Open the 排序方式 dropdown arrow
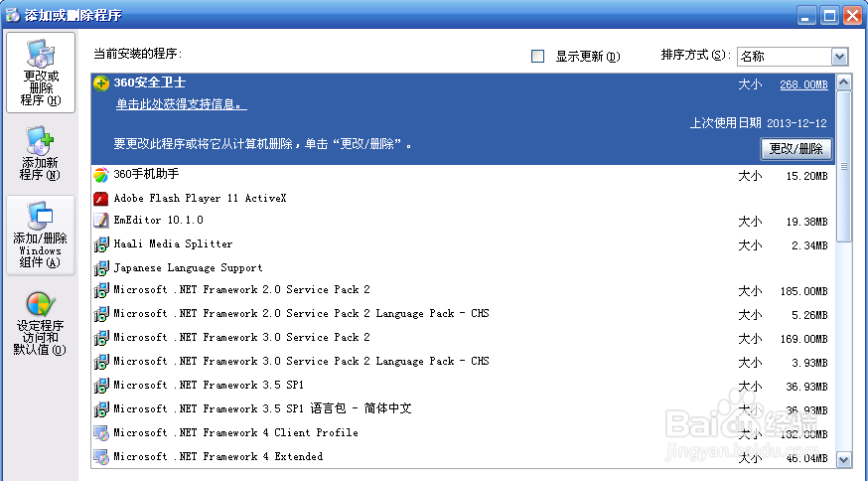868x481 pixels. (839, 56)
